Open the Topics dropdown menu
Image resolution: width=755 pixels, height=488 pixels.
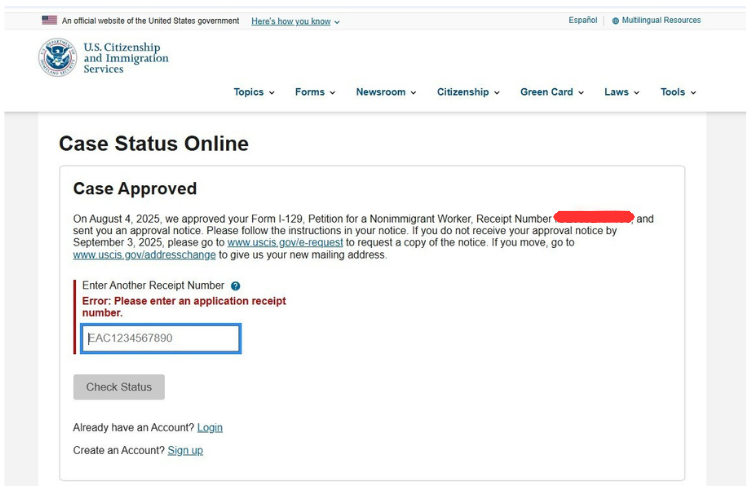point(253,92)
